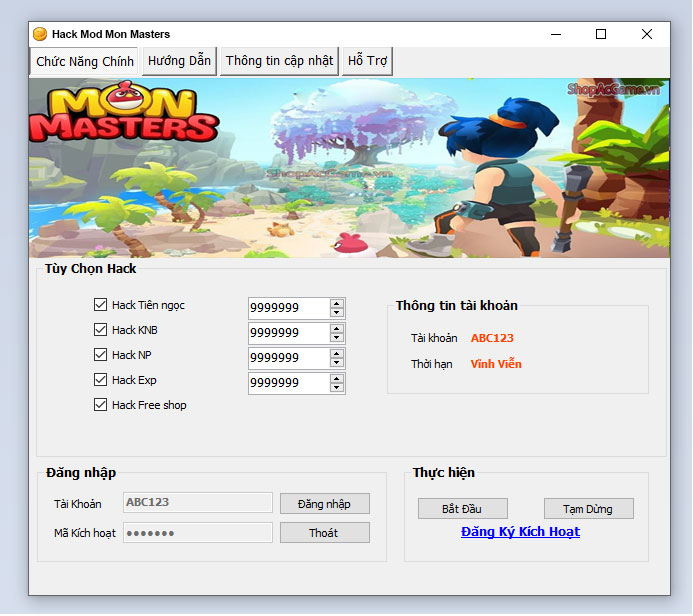This screenshot has width=693, height=616.
Task: Decrease the Hack NP value with down arrow
Action: [x=337, y=362]
